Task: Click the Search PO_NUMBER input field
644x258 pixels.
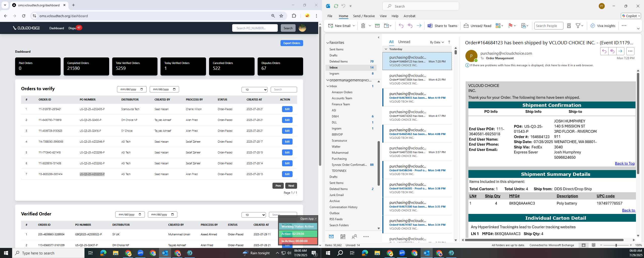Action: [x=255, y=28]
